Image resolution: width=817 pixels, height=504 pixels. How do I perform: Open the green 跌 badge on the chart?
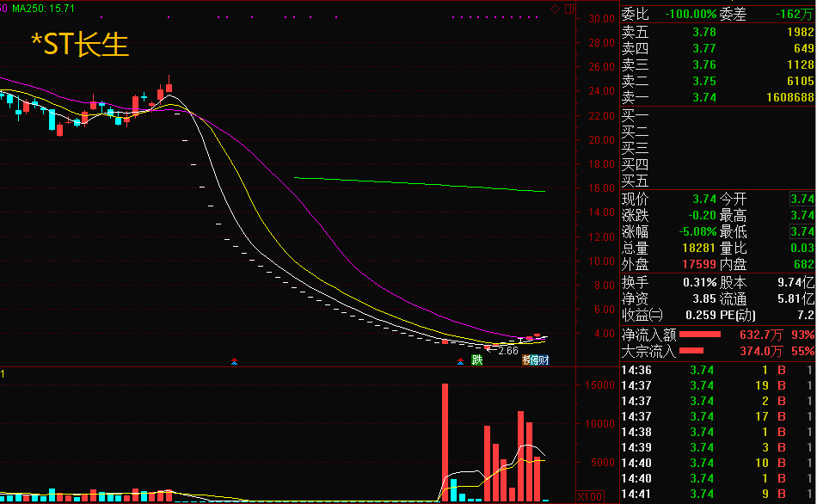(476, 360)
